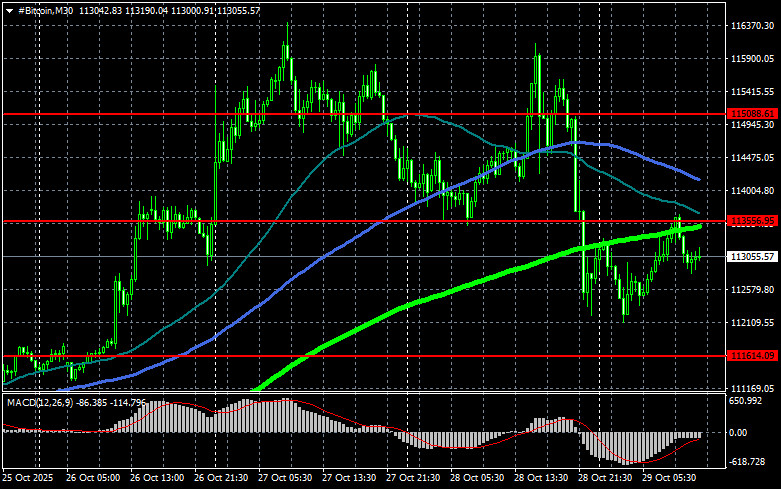
Task: Click the 27 Oct 21:30 time label
Action: [413, 478]
